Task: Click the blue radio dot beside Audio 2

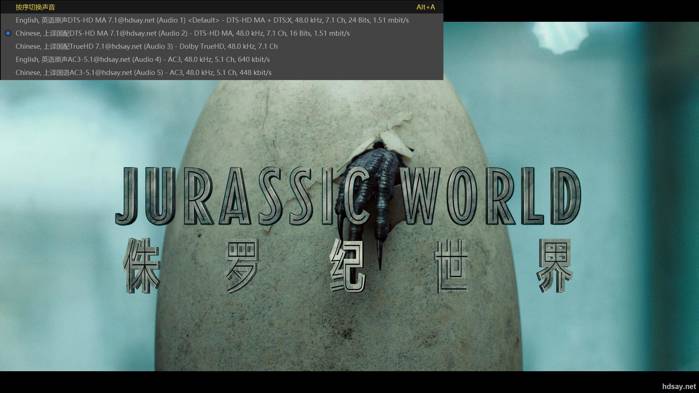Action: (x=8, y=33)
